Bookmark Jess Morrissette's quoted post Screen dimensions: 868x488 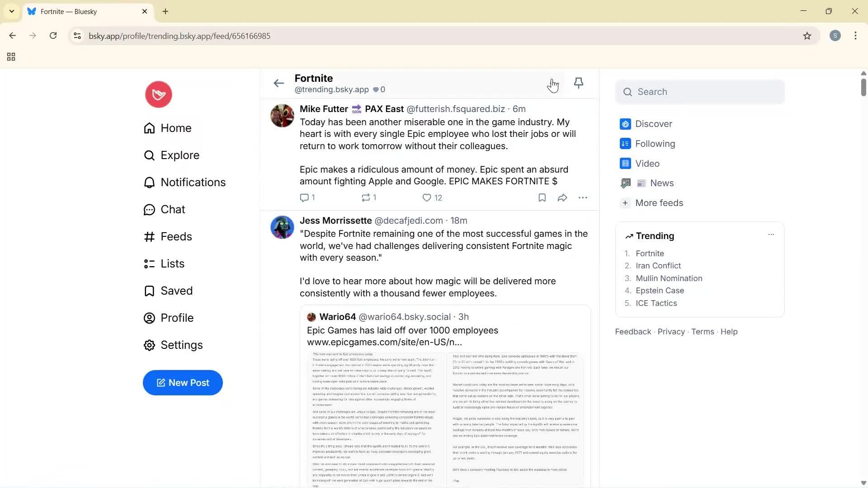(x=542, y=197)
